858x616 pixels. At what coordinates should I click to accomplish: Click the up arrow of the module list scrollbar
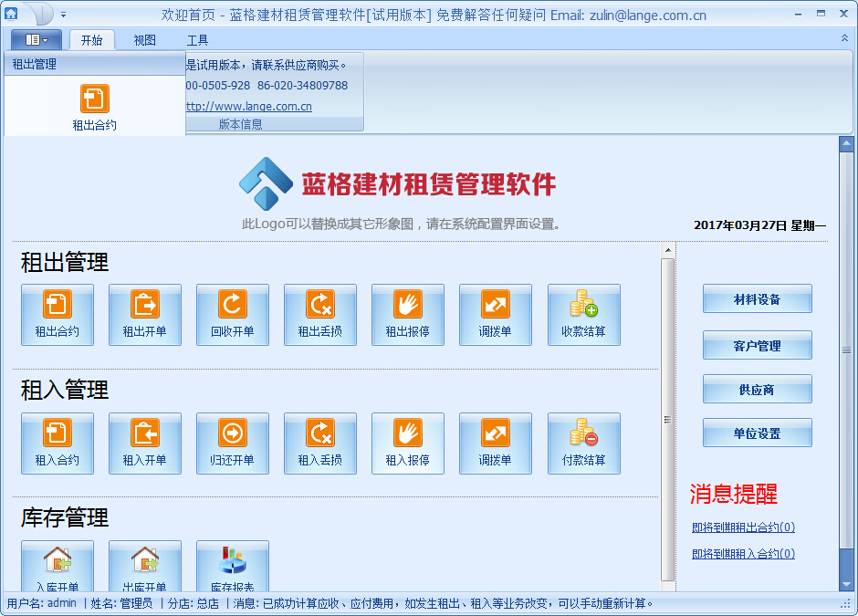click(667, 250)
